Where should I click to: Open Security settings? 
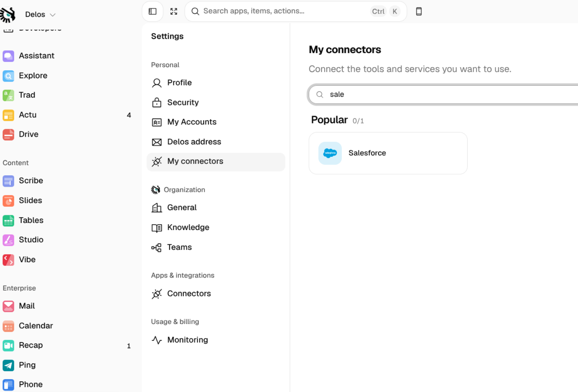click(x=216, y=102)
